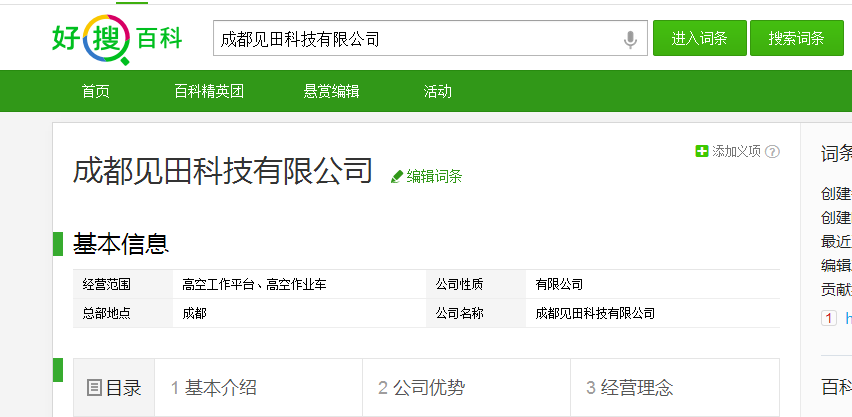The image size is (852, 417).
Task: Click the 进入词条 button
Action: tap(699, 38)
